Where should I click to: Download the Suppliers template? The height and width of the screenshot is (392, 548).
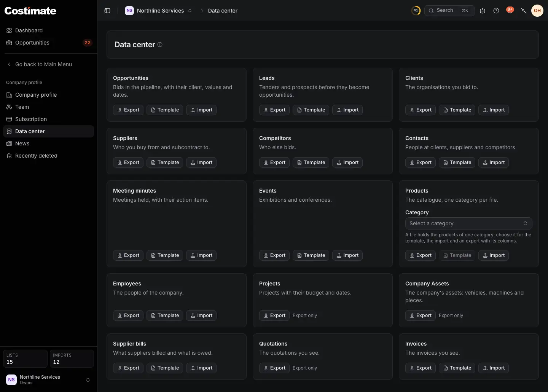pyautogui.click(x=165, y=163)
